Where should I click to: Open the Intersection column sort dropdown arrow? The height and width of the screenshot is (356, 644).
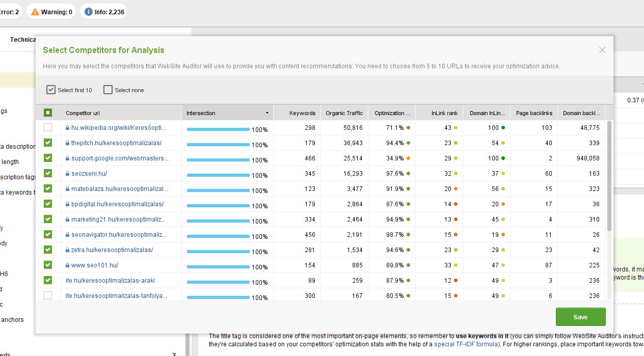pyautogui.click(x=267, y=113)
